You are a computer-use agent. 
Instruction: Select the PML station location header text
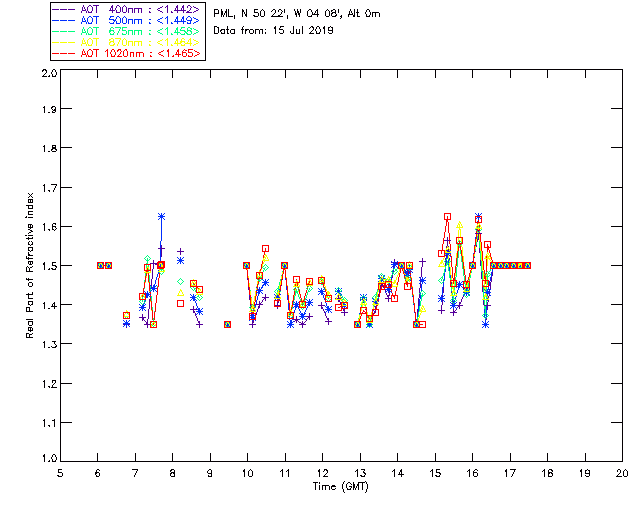(297, 14)
